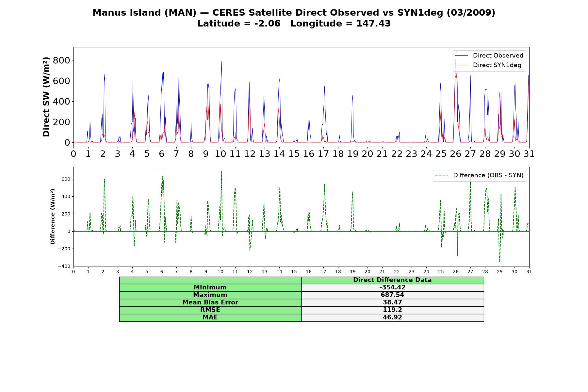Click day 15 tick on difference chart
This screenshot has height=392, width=588.
click(294, 271)
